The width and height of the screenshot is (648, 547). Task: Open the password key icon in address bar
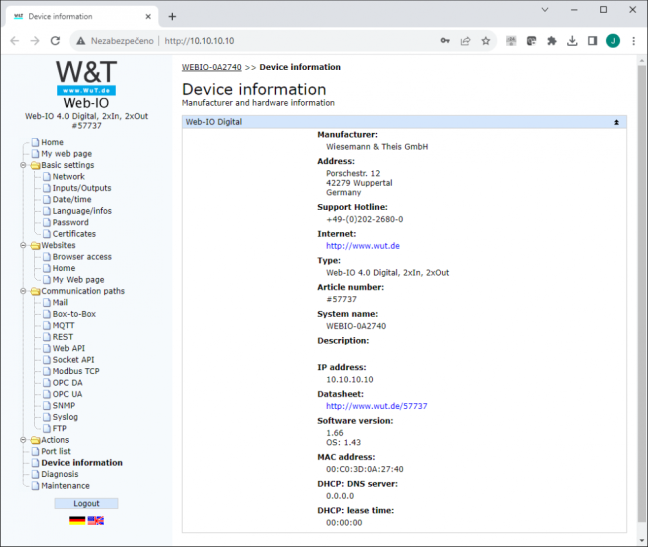tap(445, 40)
